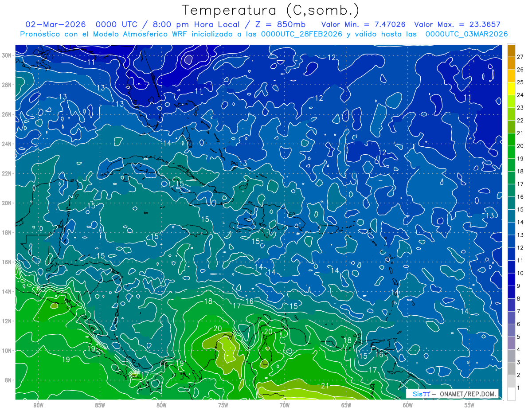532x411 pixels.
Task: Click the color scale label "1"
Action: pos(519,388)
